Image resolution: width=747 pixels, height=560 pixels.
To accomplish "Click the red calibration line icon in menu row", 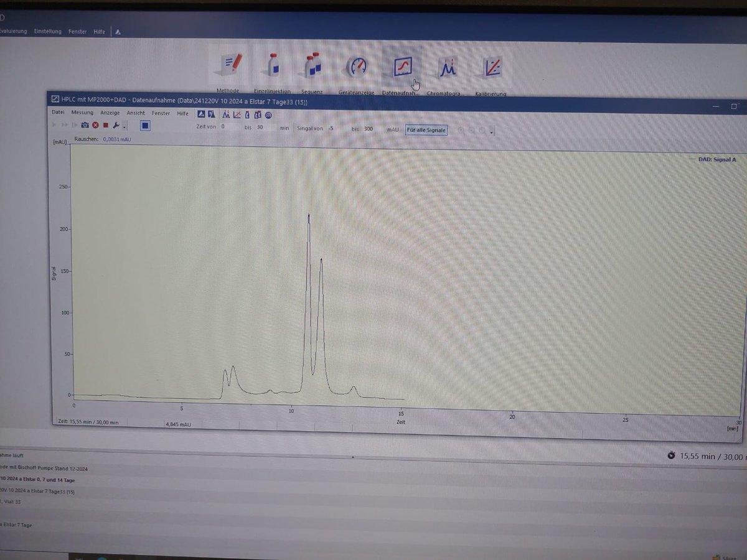I will [237, 114].
